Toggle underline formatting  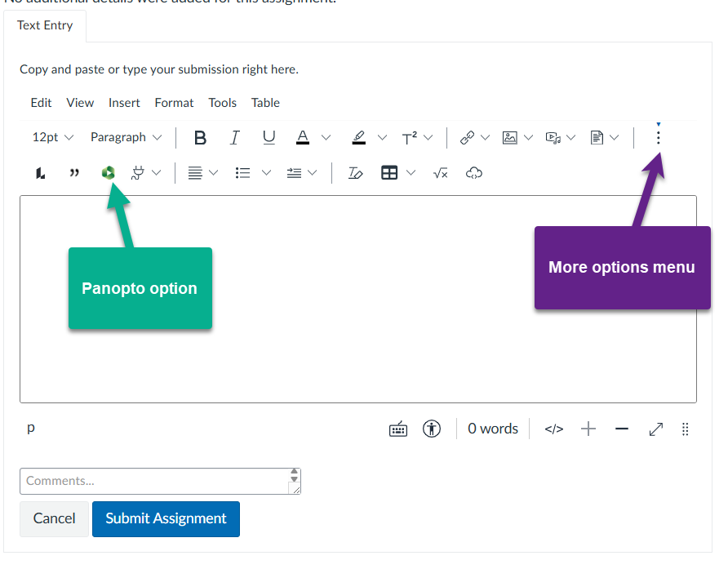(x=269, y=137)
